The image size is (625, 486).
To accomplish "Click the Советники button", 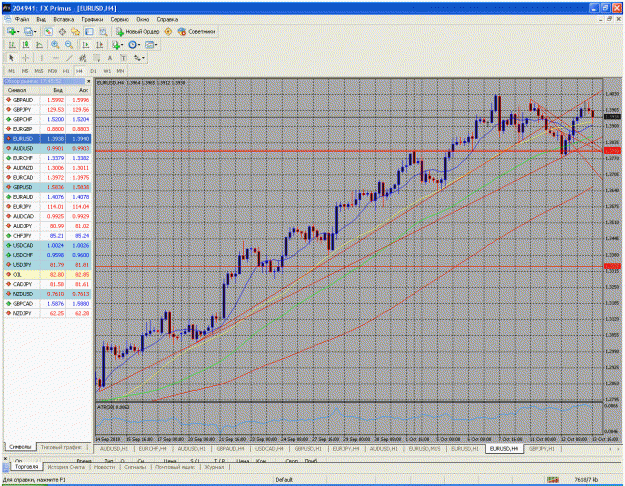I will coord(197,31).
